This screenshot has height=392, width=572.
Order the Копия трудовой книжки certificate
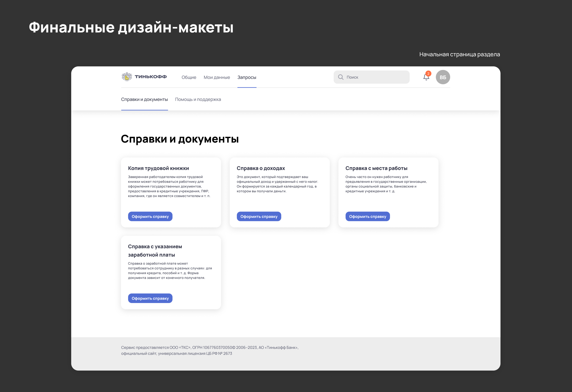150,216
